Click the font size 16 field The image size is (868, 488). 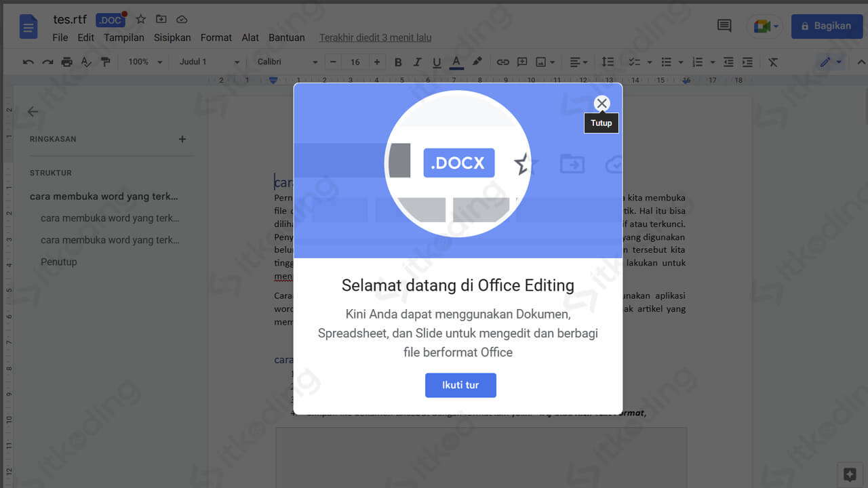(355, 62)
